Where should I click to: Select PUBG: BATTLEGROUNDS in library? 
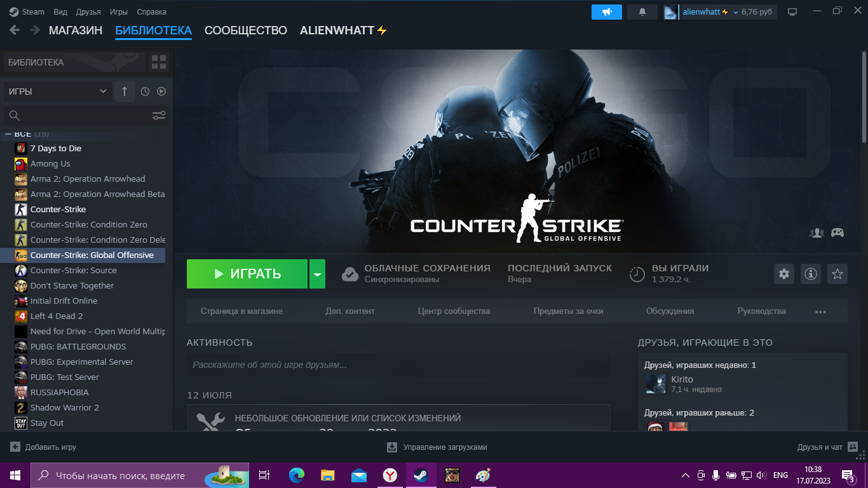[83, 346]
